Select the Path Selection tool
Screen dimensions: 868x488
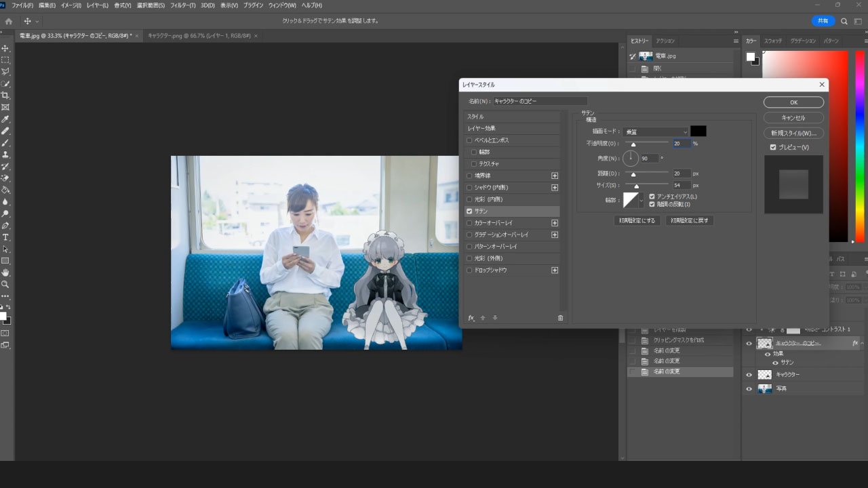5,249
